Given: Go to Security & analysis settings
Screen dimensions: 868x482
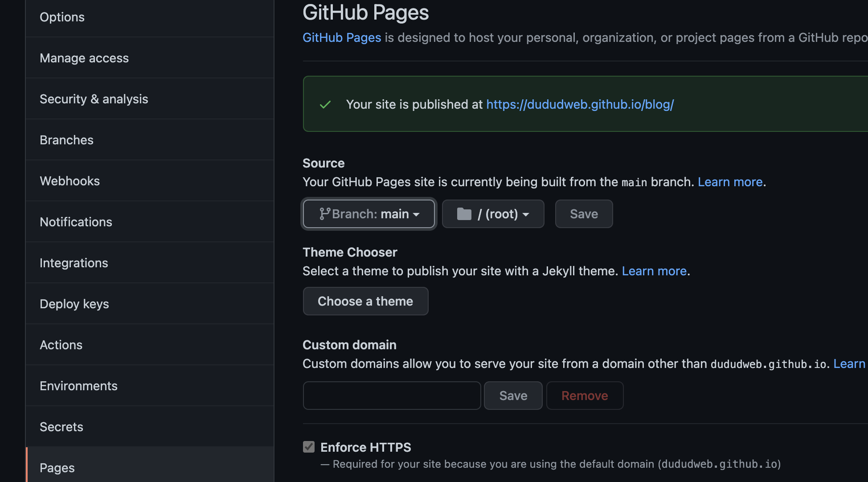Looking at the screenshot, I should point(94,99).
